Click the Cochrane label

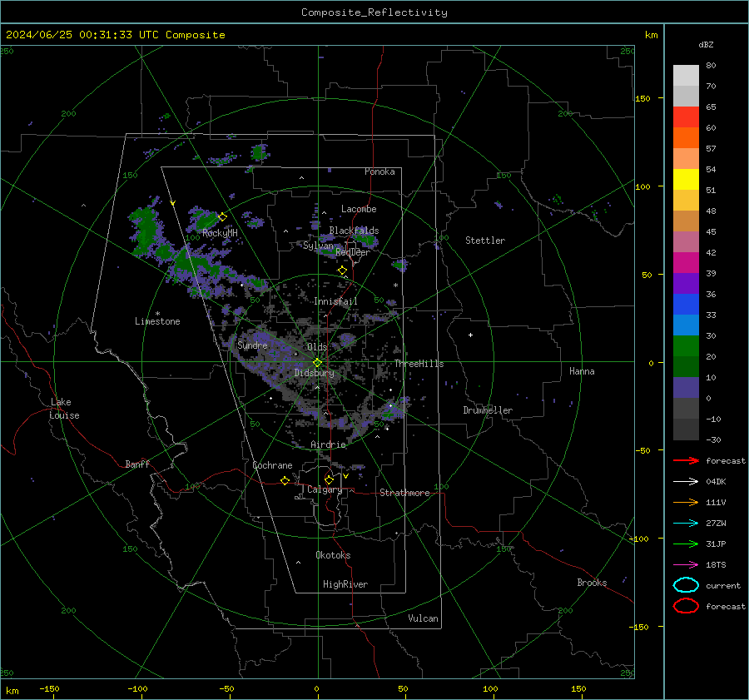pos(272,465)
